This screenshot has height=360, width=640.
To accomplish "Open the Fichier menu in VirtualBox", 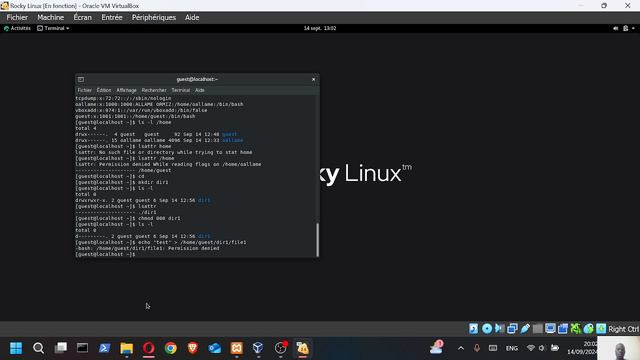I will pos(17,18).
